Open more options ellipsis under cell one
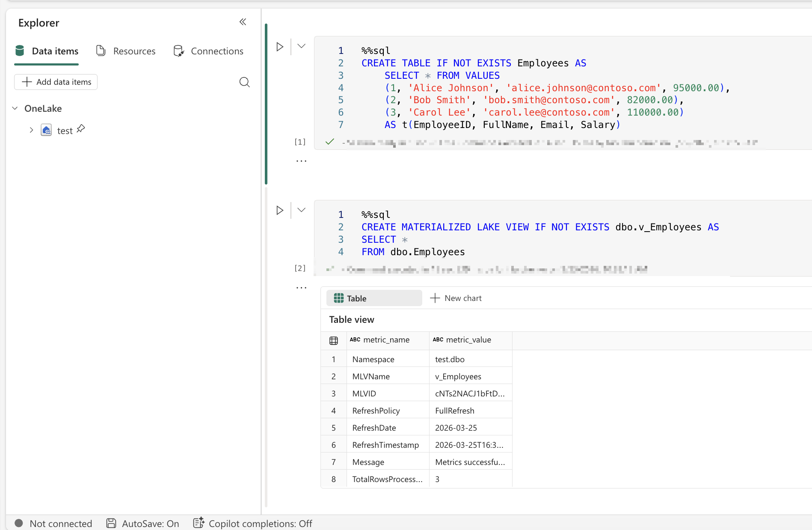Image resolution: width=812 pixels, height=530 pixels. coord(301,161)
